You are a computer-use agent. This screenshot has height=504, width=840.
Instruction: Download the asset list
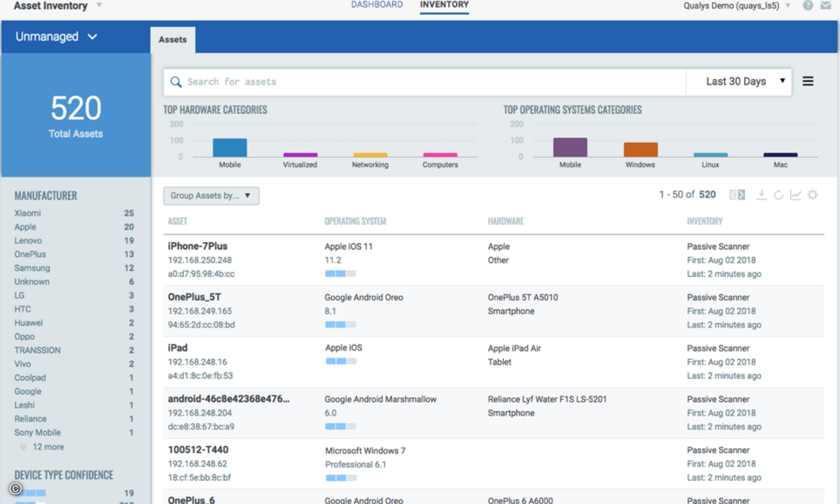tap(762, 195)
